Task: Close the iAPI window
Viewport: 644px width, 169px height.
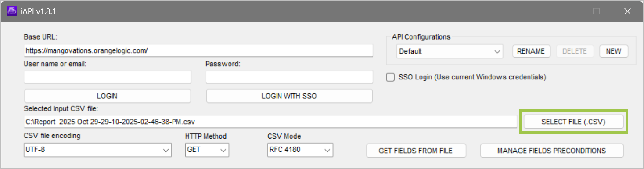Action: click(627, 12)
